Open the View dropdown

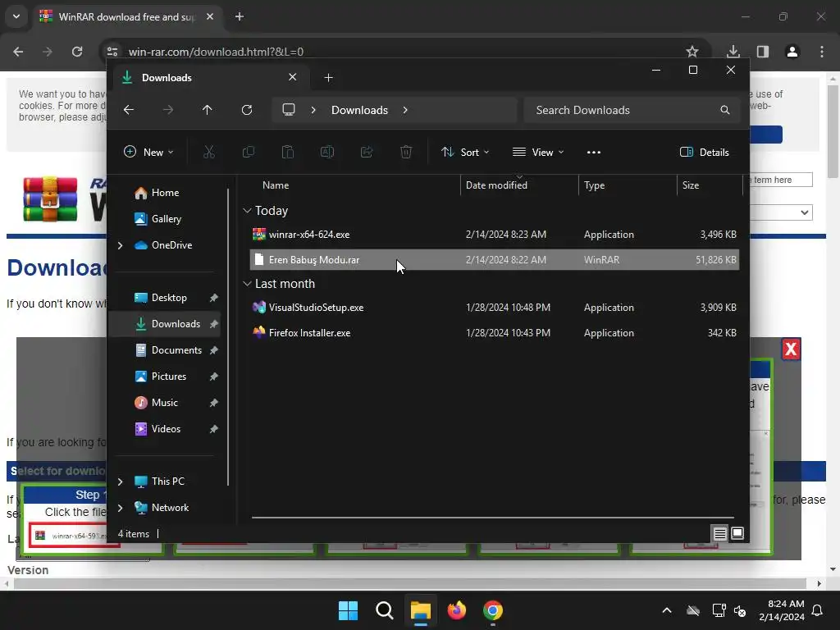coord(538,152)
